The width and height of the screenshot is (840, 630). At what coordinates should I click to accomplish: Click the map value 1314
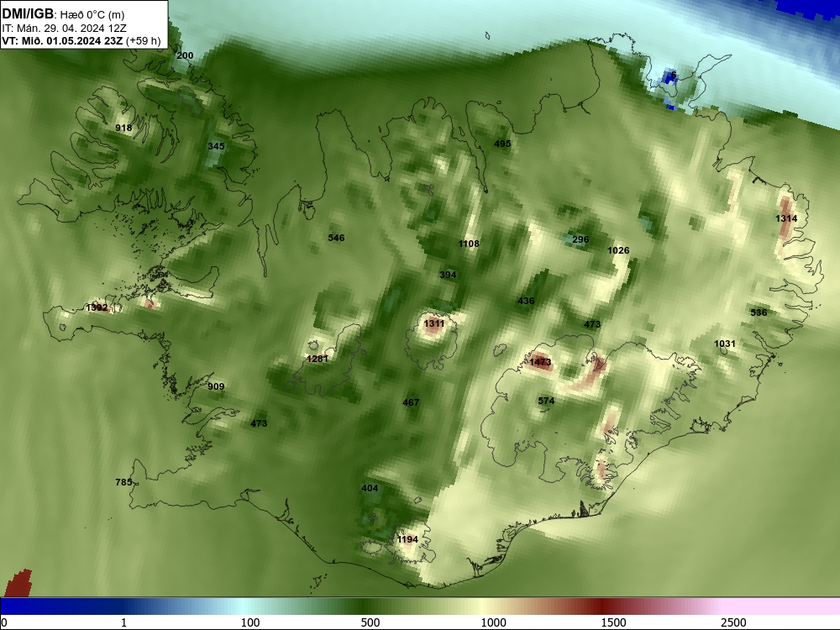tap(786, 218)
